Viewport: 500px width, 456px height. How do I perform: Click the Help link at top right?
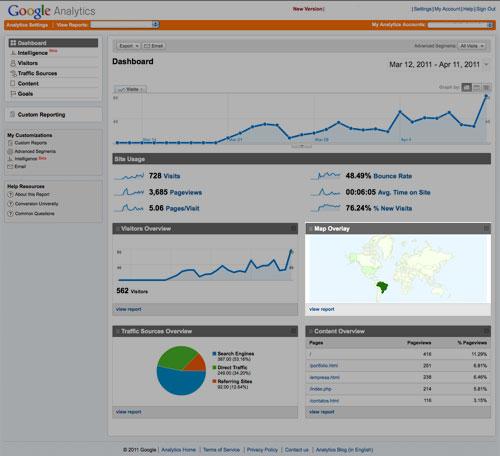(467, 9)
